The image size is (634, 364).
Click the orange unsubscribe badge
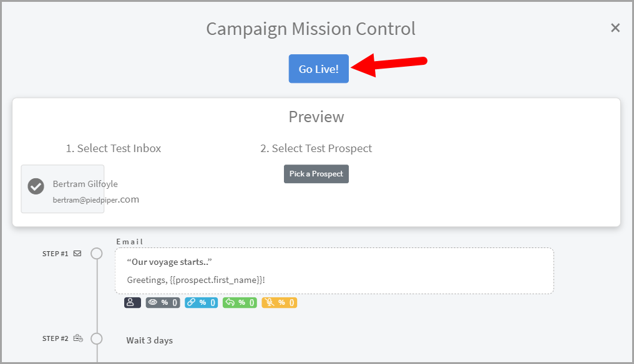[x=279, y=302]
